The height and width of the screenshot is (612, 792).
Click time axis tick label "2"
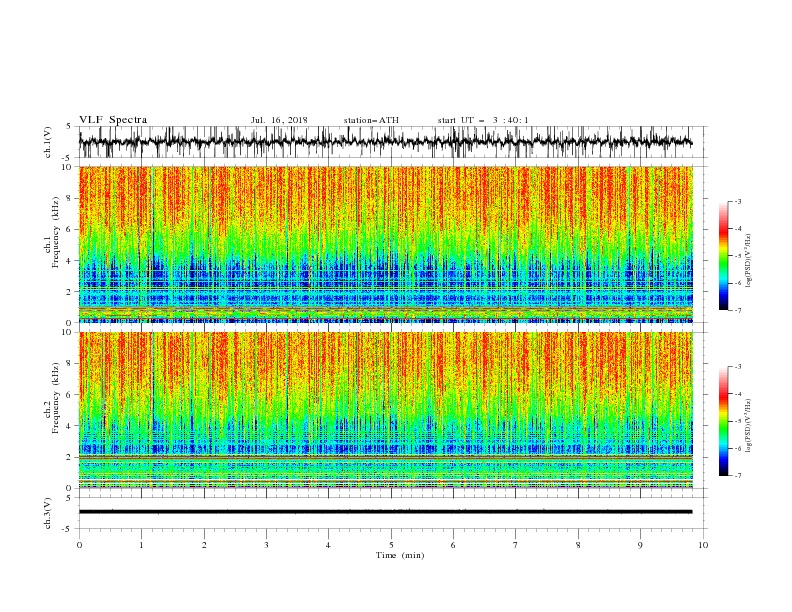coord(204,545)
